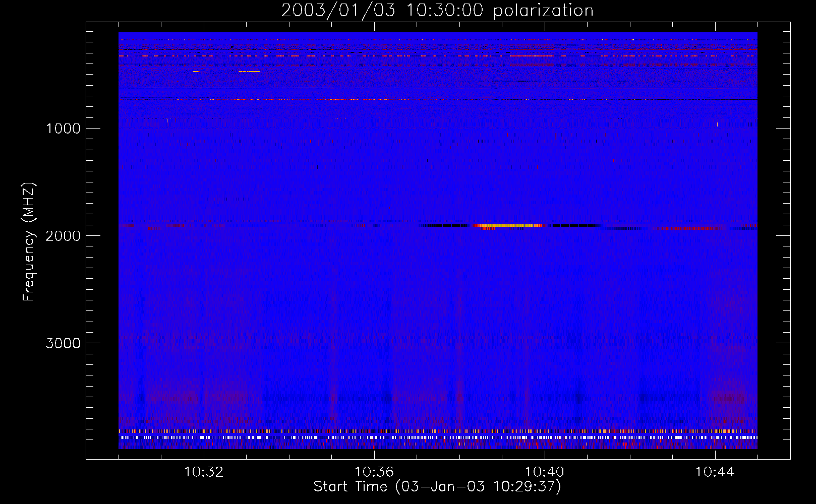Screen dimensions: 816x504
Task: Click the 10:36 time tick label
Action: (x=374, y=472)
